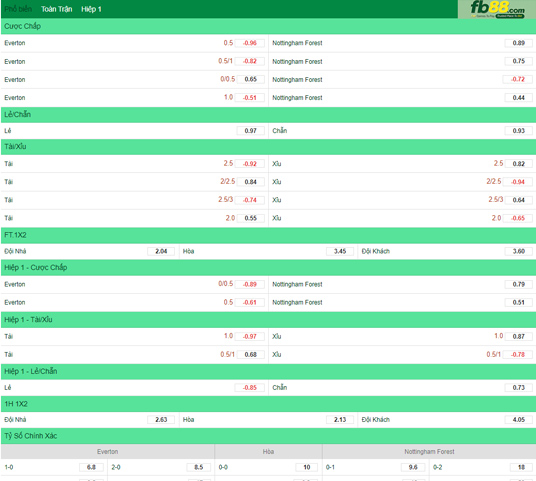Select Nottingham Forest odds 0.75
The height and width of the screenshot is (481, 536).
(519, 61)
